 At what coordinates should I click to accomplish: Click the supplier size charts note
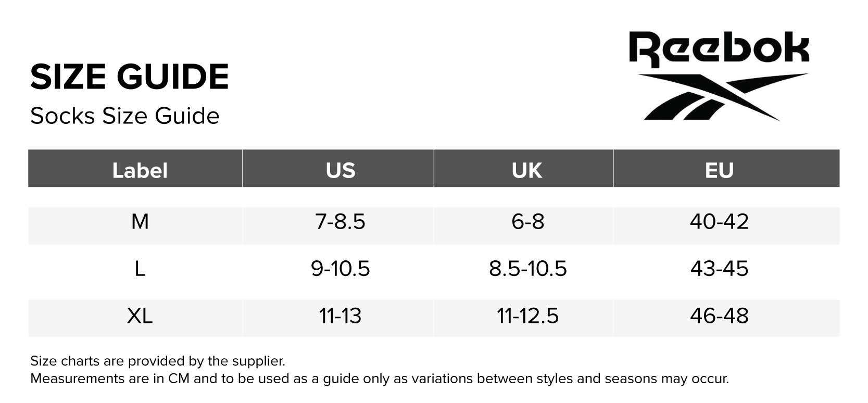click(158, 361)
